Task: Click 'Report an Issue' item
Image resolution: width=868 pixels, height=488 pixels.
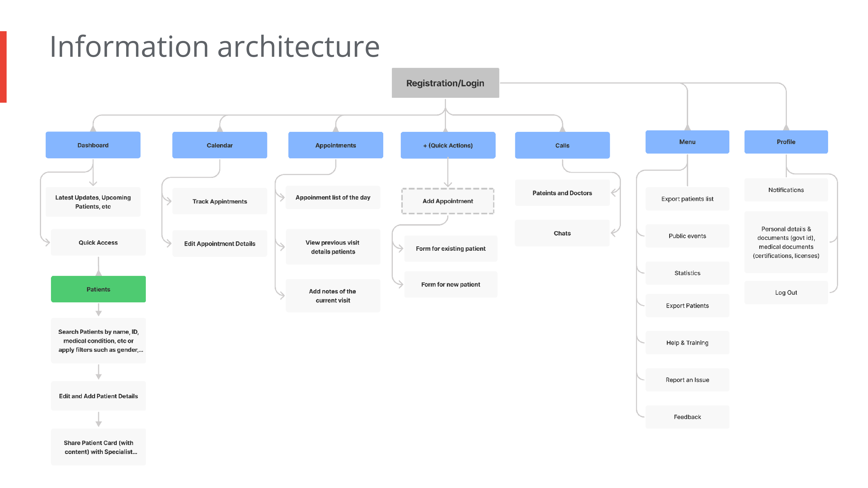Action: pos(687,380)
